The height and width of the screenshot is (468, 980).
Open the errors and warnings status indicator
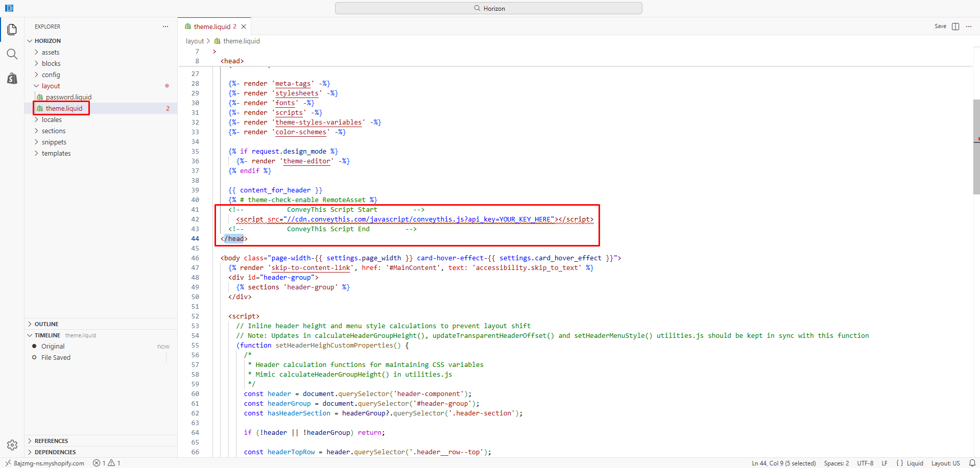tap(107, 463)
